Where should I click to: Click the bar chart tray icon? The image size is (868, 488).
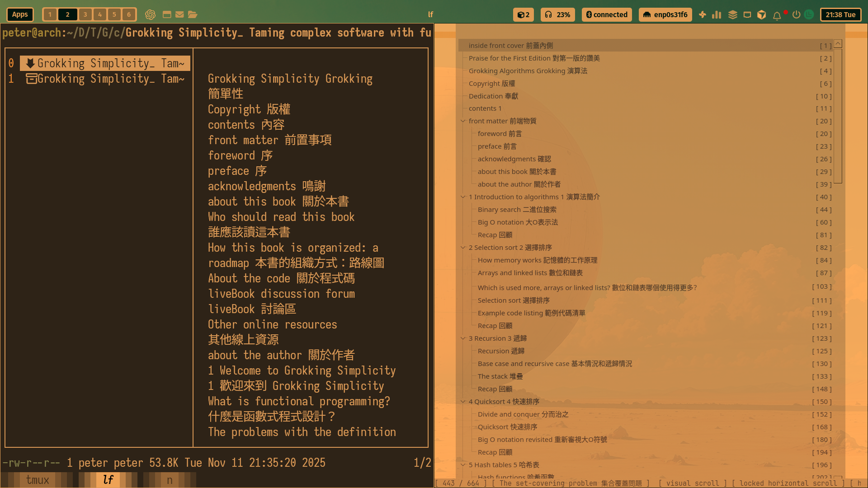click(x=717, y=14)
